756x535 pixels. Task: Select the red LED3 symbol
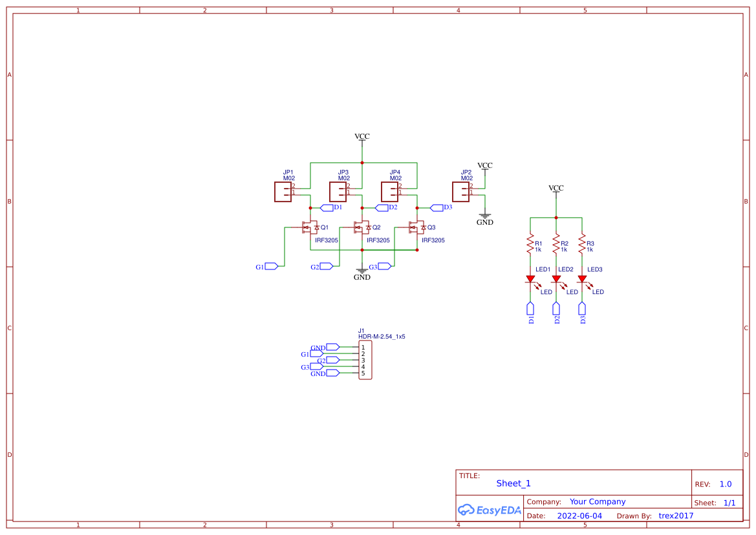[582, 279]
